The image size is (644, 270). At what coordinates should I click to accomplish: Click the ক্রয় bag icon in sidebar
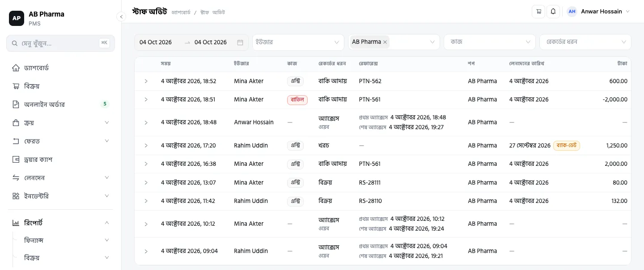(16, 123)
